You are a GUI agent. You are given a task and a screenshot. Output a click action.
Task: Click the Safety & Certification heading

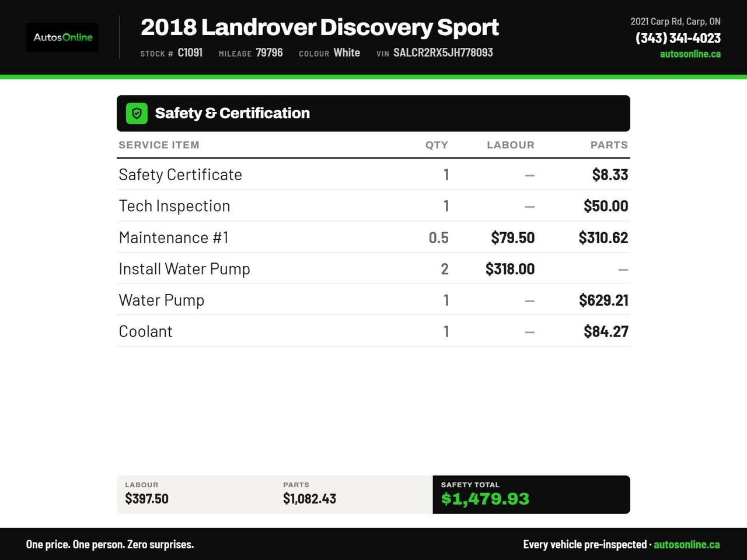click(x=232, y=113)
